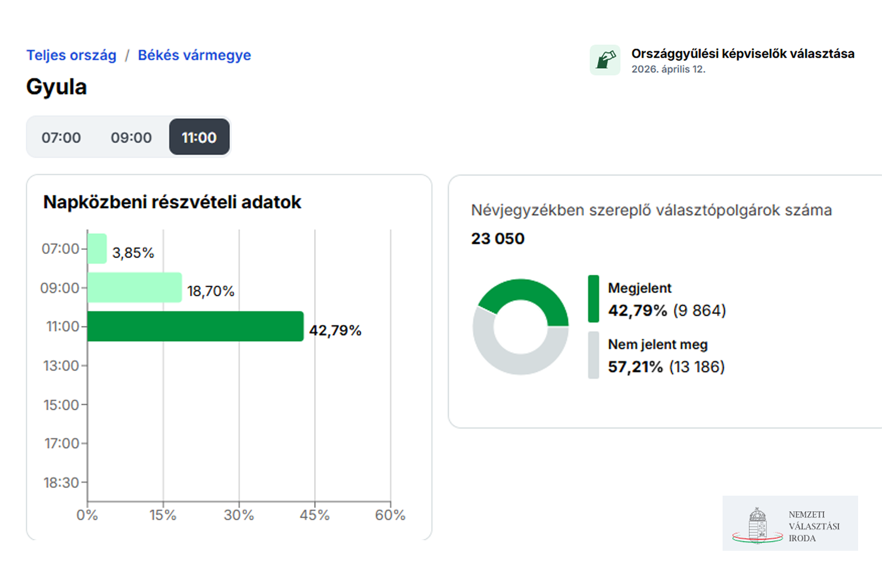Click the 13:00 axis label
Image resolution: width=882 pixels, height=588 pixels.
coord(61,366)
